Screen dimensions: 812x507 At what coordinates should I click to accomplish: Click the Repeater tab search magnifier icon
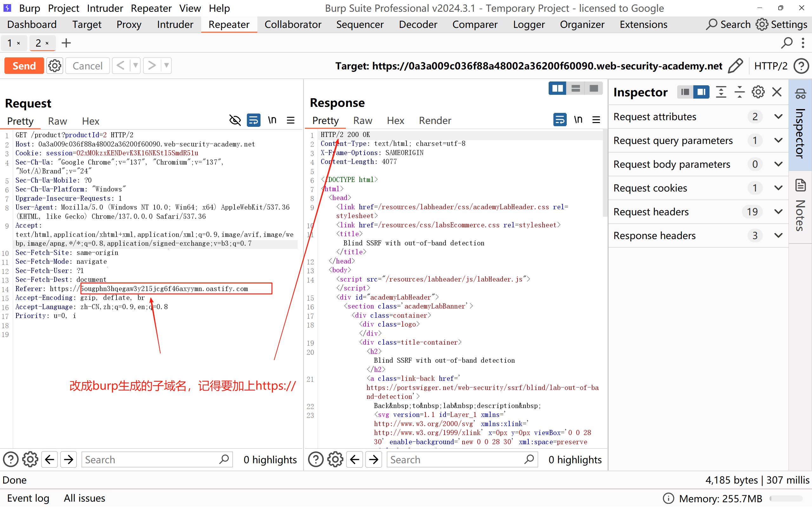tap(787, 43)
